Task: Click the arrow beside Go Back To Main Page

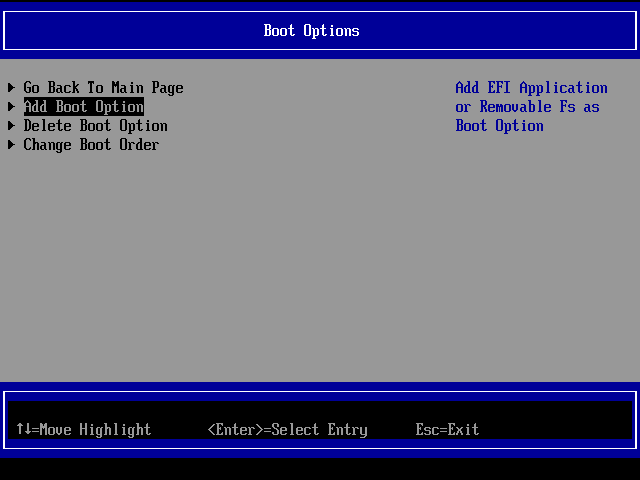Action: (x=12, y=88)
